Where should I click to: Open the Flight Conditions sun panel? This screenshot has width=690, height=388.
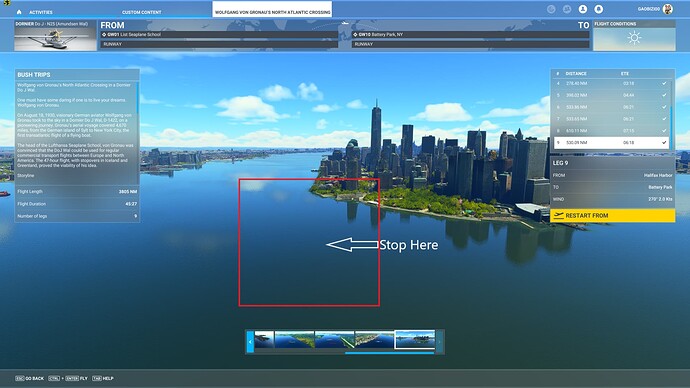click(634, 36)
